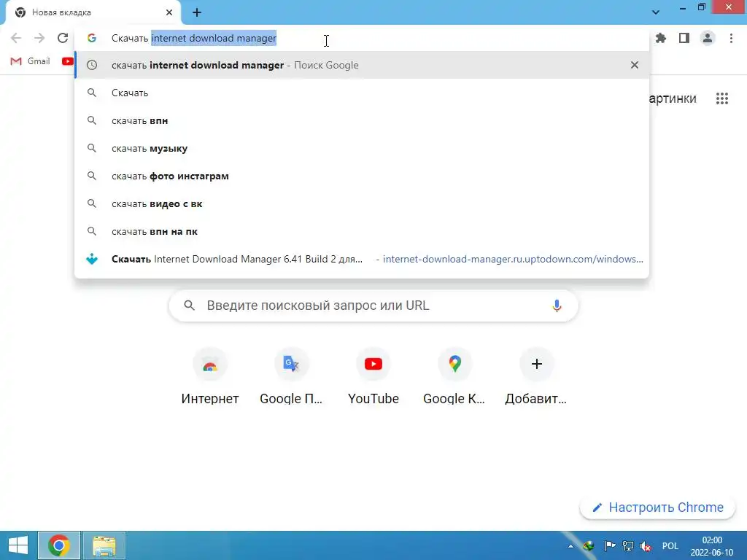
Task: Open the Extensions puzzle icon
Action: coord(661,38)
